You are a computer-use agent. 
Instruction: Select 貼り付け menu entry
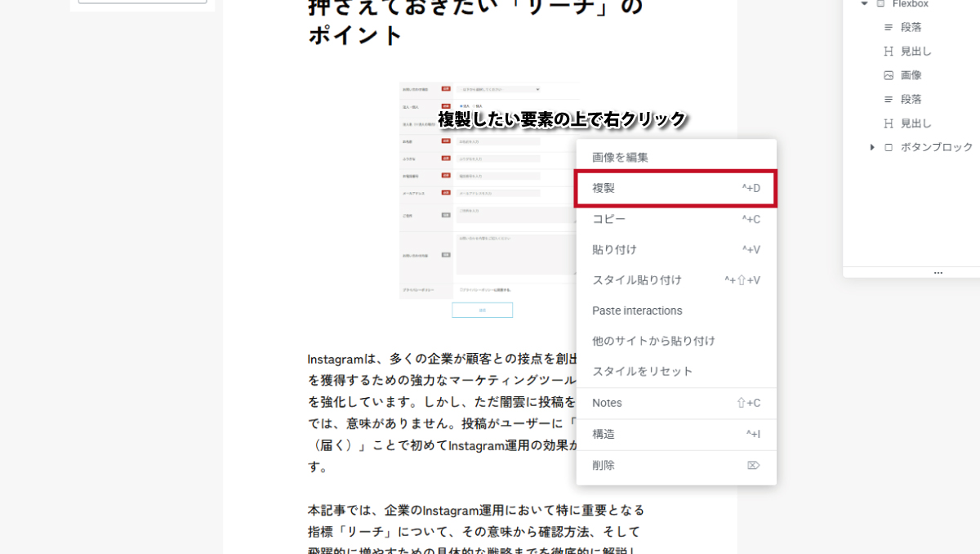click(x=614, y=250)
